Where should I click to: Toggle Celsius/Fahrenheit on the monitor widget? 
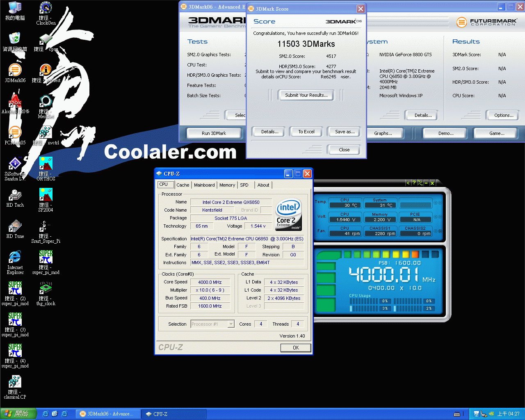[x=420, y=183]
